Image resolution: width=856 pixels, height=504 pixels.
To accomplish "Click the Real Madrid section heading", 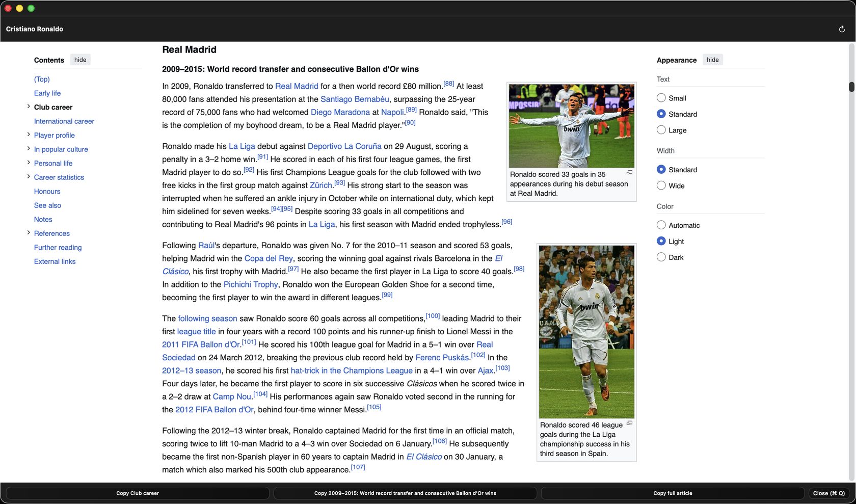I will pyautogui.click(x=189, y=49).
